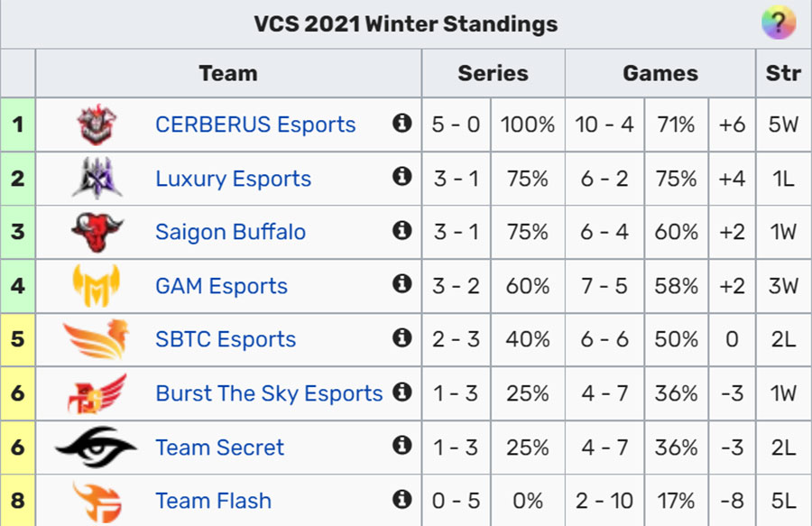Click the Saigon Buffalo bull logo
812x526 pixels.
coord(97,232)
